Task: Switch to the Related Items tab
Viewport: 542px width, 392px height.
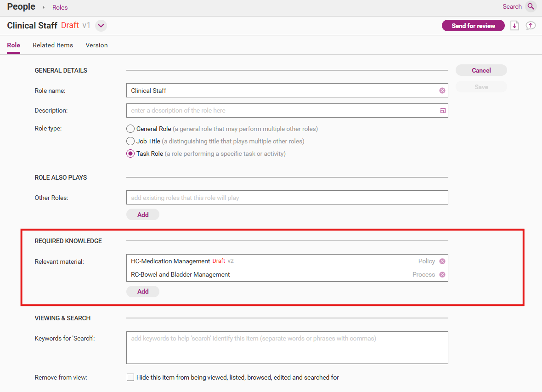Action: (x=53, y=45)
